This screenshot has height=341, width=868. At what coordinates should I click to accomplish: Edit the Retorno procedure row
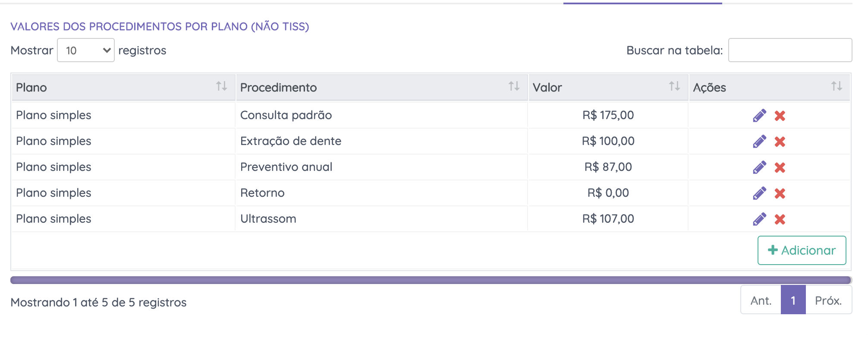tap(759, 193)
